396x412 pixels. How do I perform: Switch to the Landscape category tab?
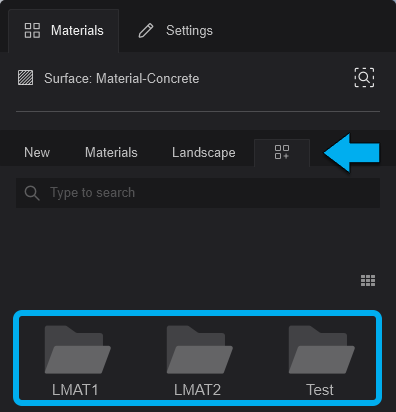[x=204, y=153]
